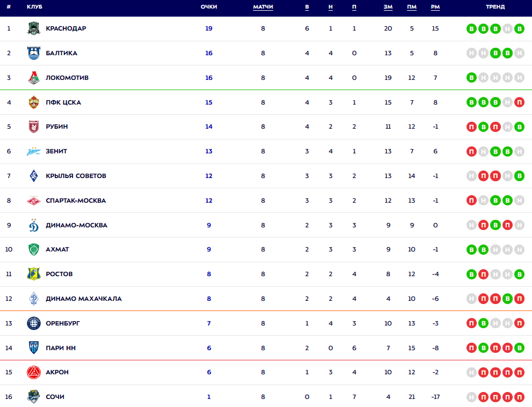Sort table by МАТЧИ column header

[x=263, y=7]
